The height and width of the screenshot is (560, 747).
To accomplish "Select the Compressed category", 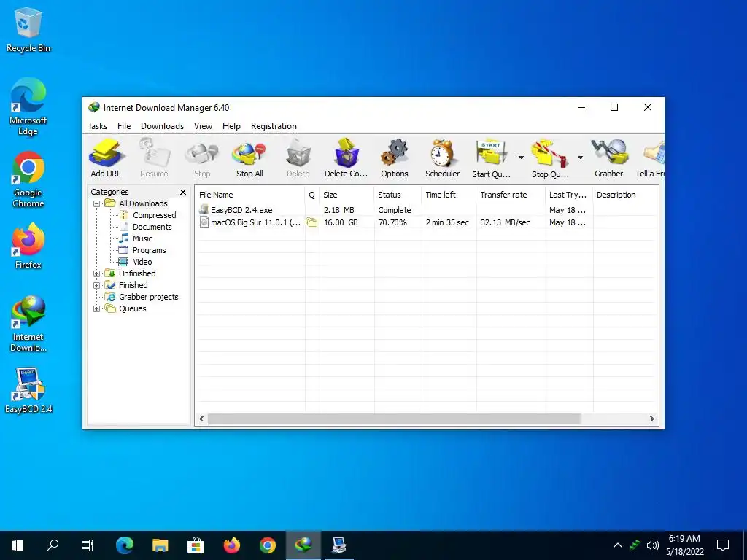I will point(155,215).
